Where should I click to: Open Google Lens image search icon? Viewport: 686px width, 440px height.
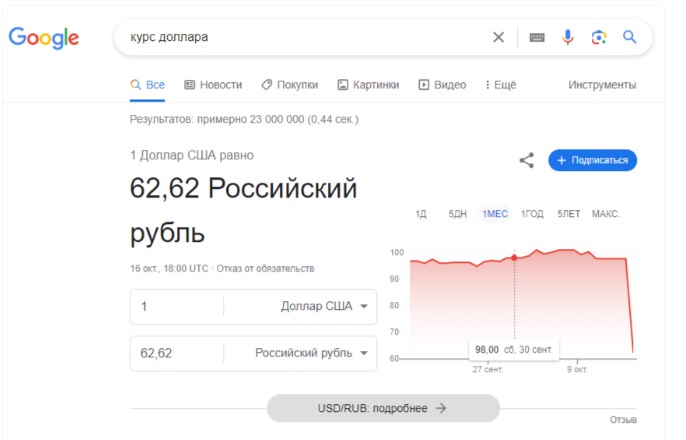(x=598, y=37)
